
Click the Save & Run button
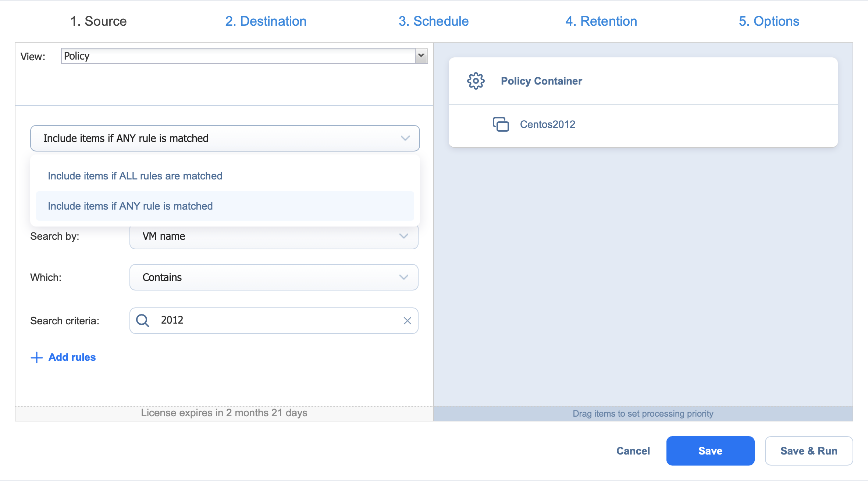[x=808, y=451]
